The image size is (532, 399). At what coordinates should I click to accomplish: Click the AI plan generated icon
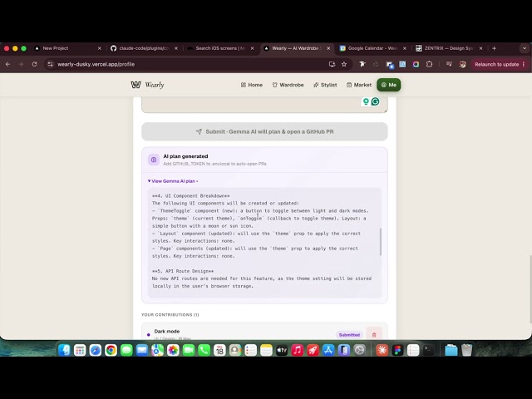pyautogui.click(x=154, y=160)
